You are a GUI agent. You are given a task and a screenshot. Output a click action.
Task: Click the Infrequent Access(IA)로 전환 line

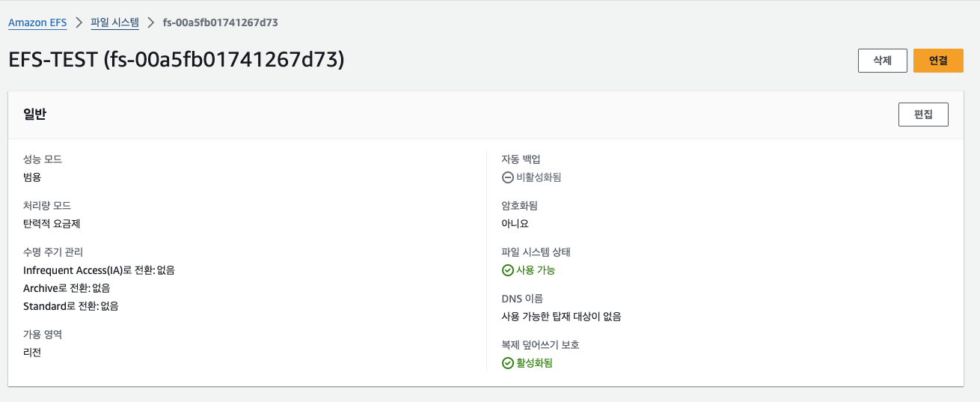(x=99, y=270)
